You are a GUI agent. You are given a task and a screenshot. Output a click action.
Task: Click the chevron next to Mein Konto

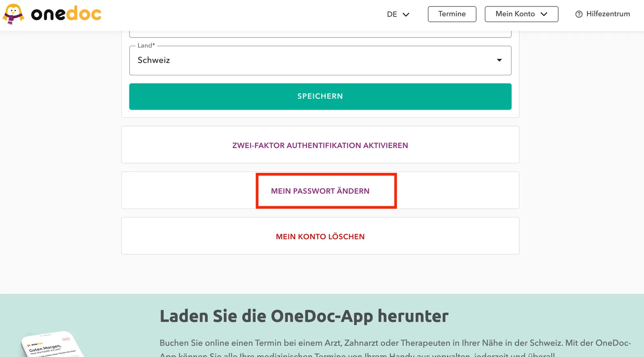(544, 14)
